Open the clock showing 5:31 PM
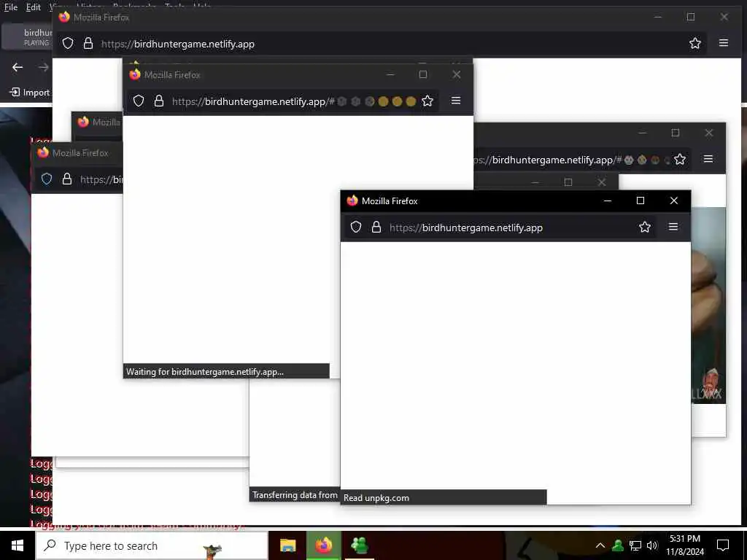 pos(684,545)
